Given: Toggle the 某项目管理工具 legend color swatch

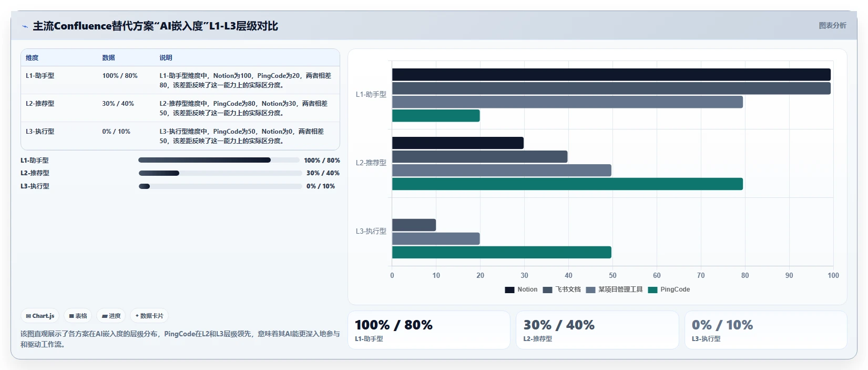Looking at the screenshot, I should pyautogui.click(x=590, y=289).
